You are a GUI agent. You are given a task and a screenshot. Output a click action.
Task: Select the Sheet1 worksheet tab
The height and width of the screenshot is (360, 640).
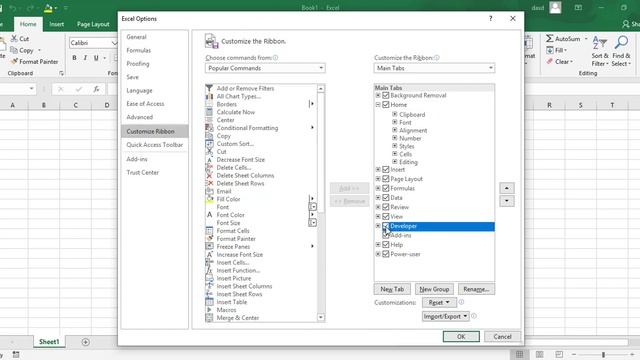[x=49, y=342]
